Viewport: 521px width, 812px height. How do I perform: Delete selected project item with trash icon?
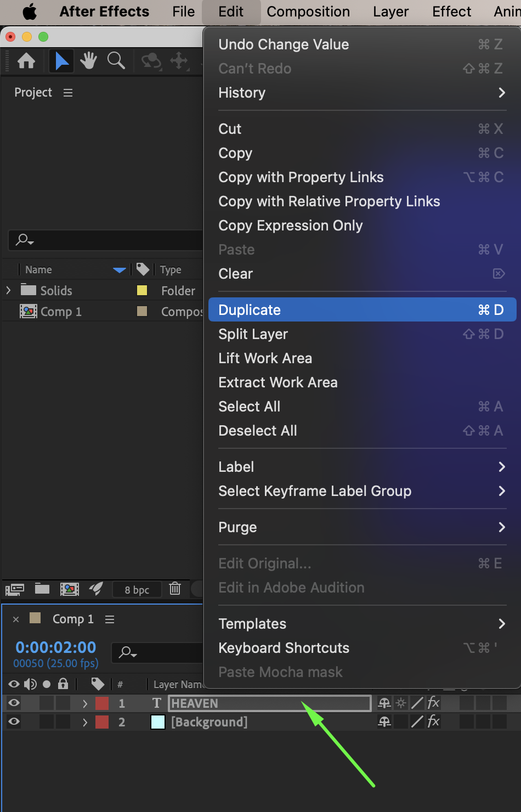coord(175,589)
